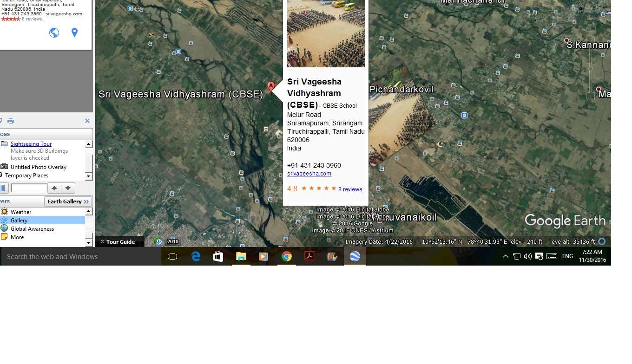Select Temporary Places item
Viewport: 632px width, 364px height.
pyautogui.click(x=26, y=175)
